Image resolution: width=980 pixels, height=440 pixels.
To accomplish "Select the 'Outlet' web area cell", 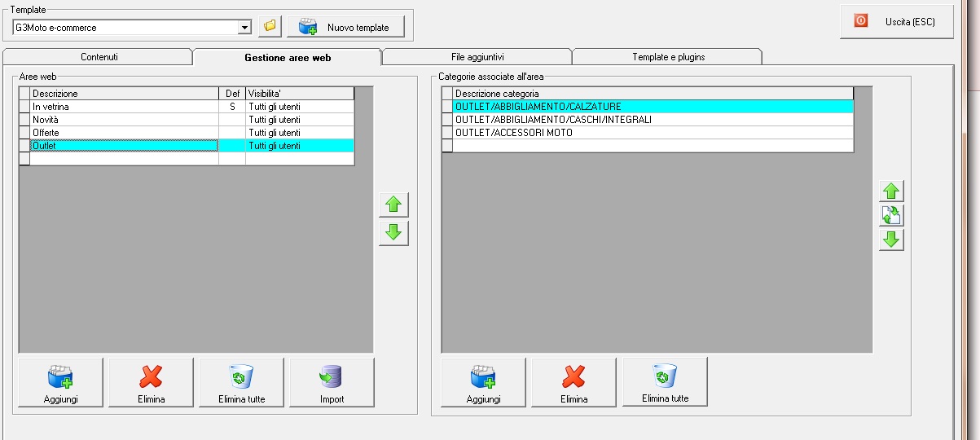I will pyautogui.click(x=124, y=146).
